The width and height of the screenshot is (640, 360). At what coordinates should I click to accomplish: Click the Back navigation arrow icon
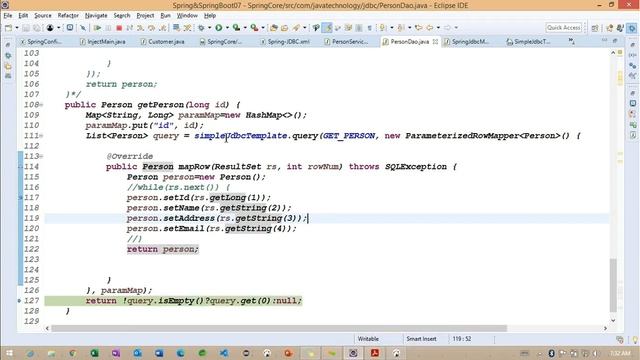[x=430, y=28]
